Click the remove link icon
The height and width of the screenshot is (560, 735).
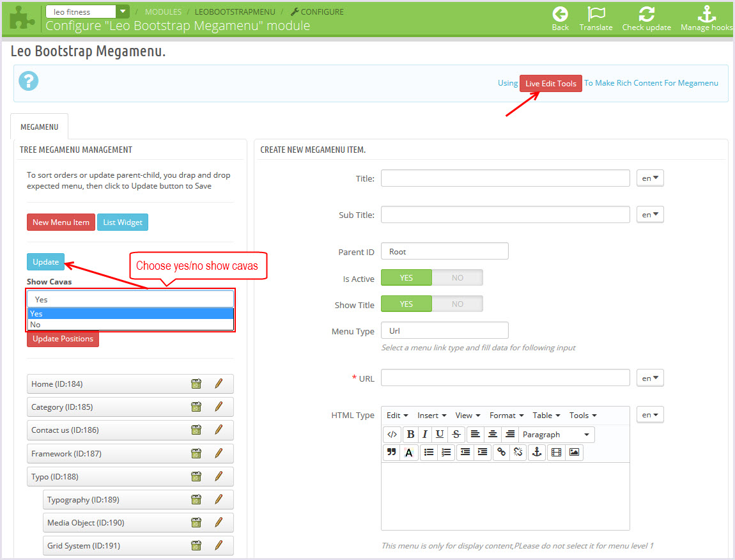[518, 452]
